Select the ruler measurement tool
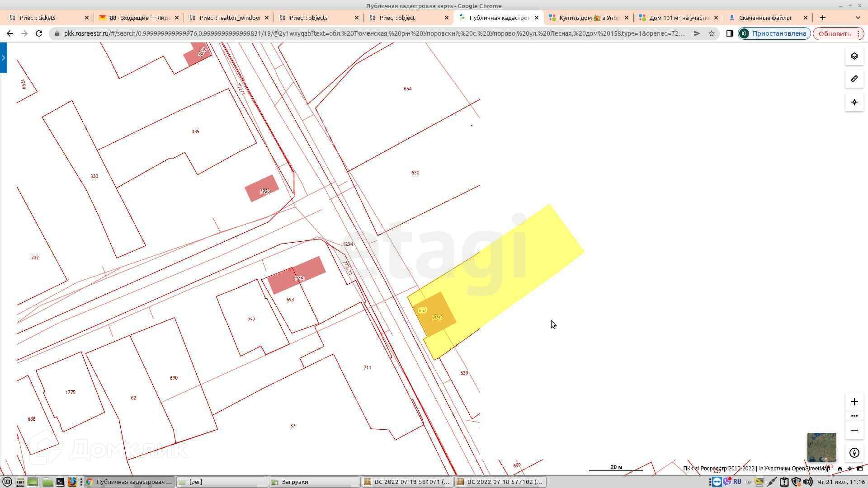This screenshot has width=868, height=488. click(x=854, y=79)
